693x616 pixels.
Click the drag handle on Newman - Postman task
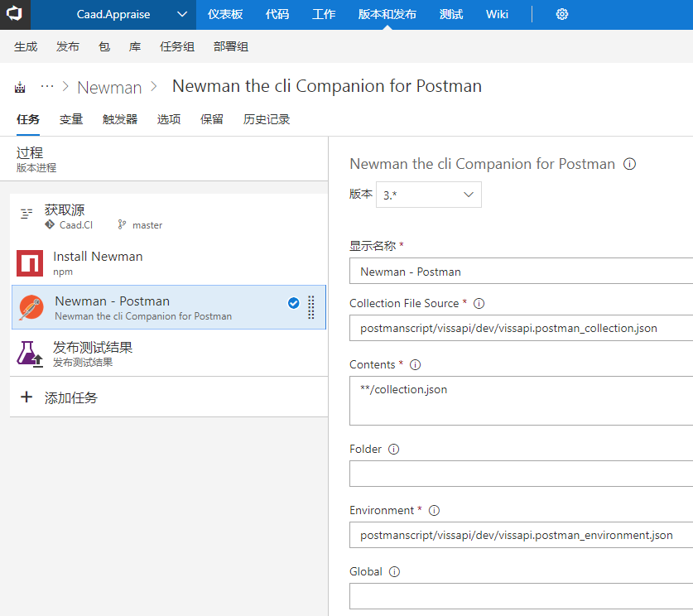[311, 307]
